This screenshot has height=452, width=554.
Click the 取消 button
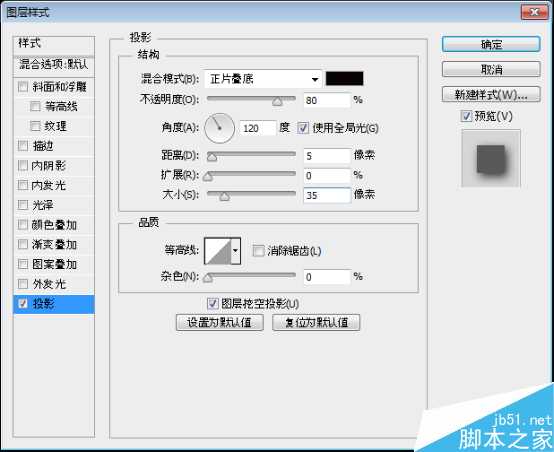tap(491, 69)
